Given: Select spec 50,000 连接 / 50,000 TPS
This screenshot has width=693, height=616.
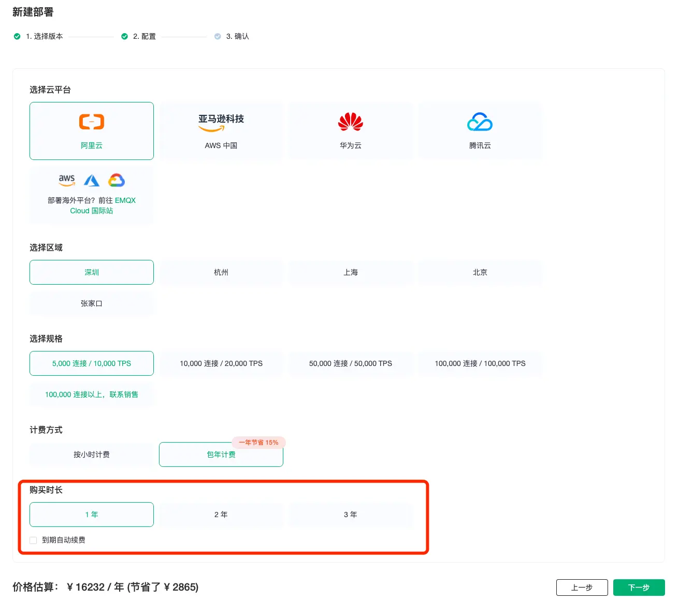Looking at the screenshot, I should point(350,363).
